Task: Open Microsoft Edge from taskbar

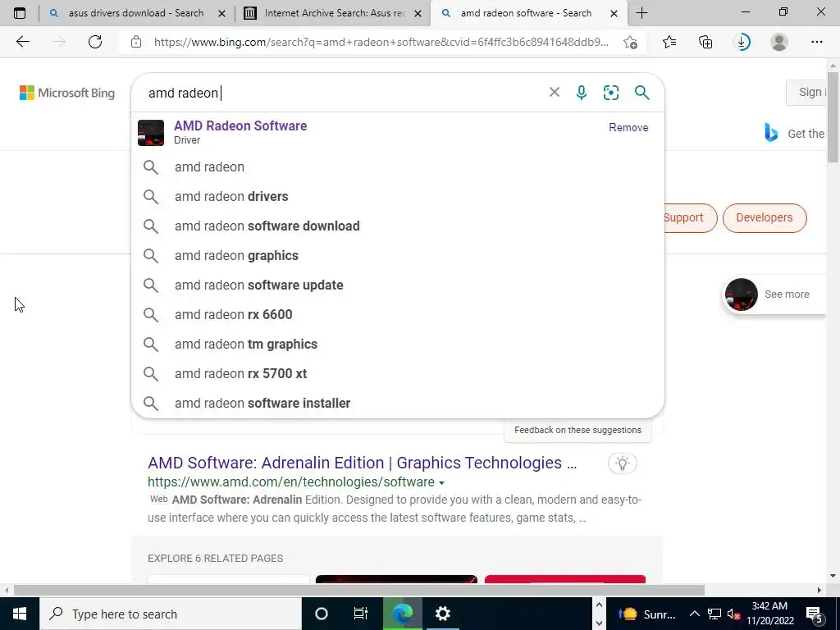Action: [402, 614]
